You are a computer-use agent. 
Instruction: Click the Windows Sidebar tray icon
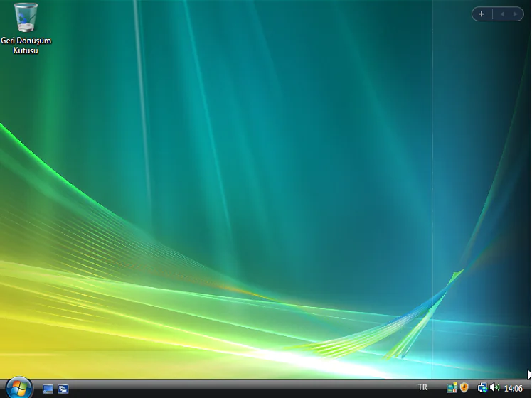click(x=451, y=388)
